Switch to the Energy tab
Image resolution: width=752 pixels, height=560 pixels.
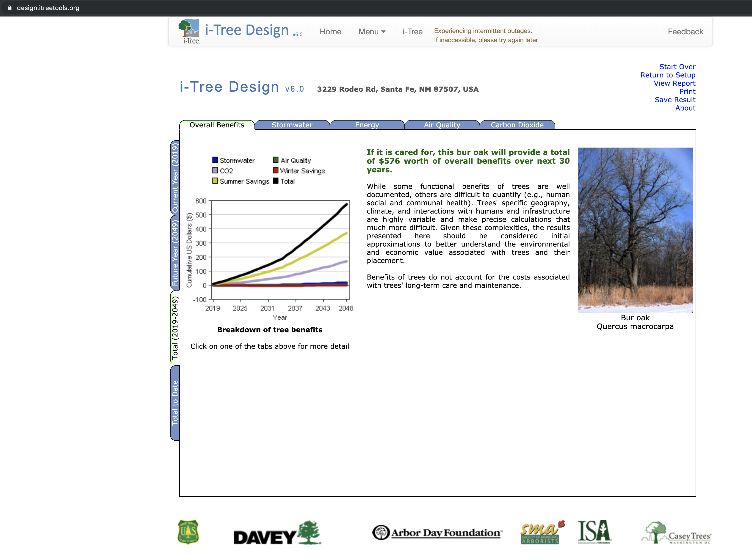[367, 125]
